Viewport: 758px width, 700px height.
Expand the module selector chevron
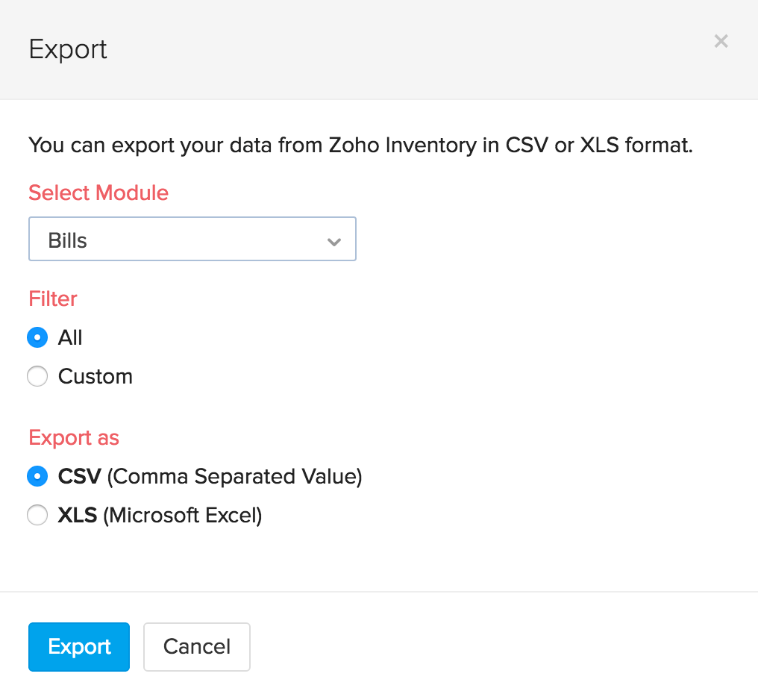333,239
